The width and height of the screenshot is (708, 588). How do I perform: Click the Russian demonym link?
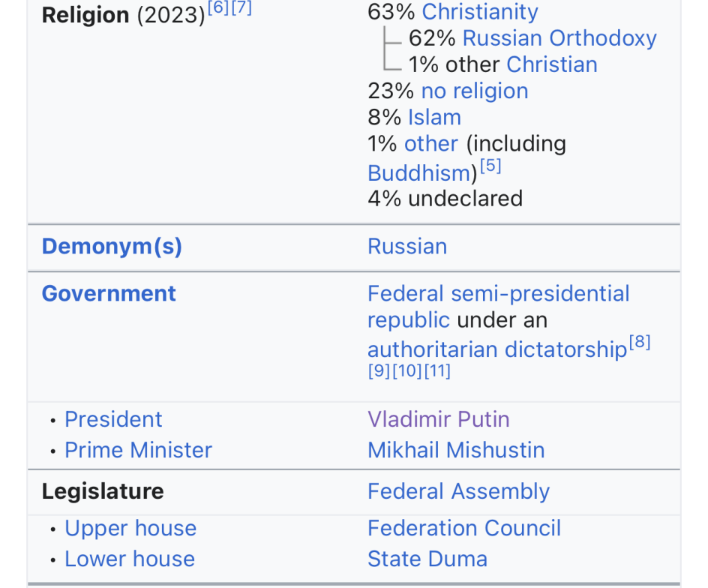407,247
